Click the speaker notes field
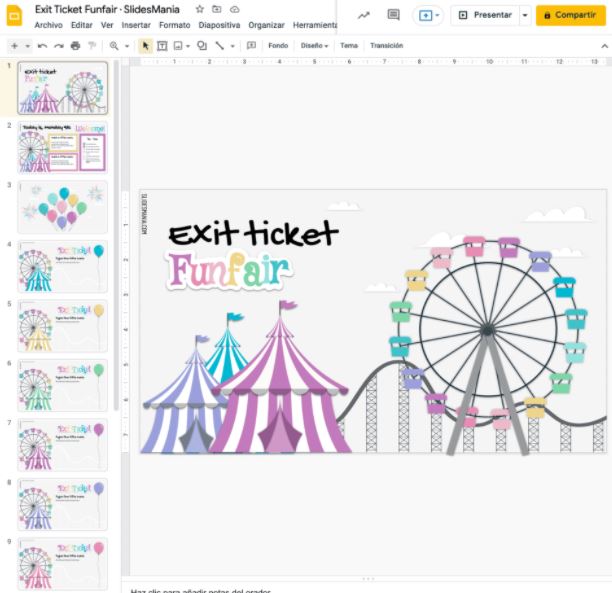 [367, 589]
